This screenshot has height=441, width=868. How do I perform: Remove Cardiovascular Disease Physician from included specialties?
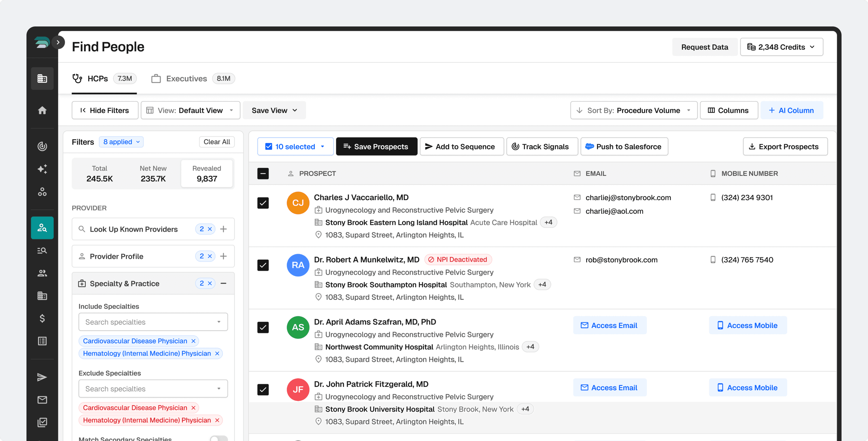[193, 341]
